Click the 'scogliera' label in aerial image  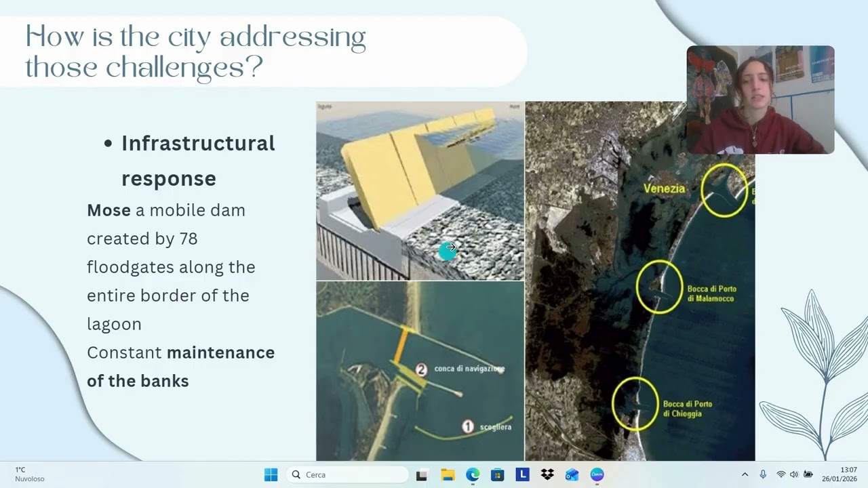coord(496,427)
